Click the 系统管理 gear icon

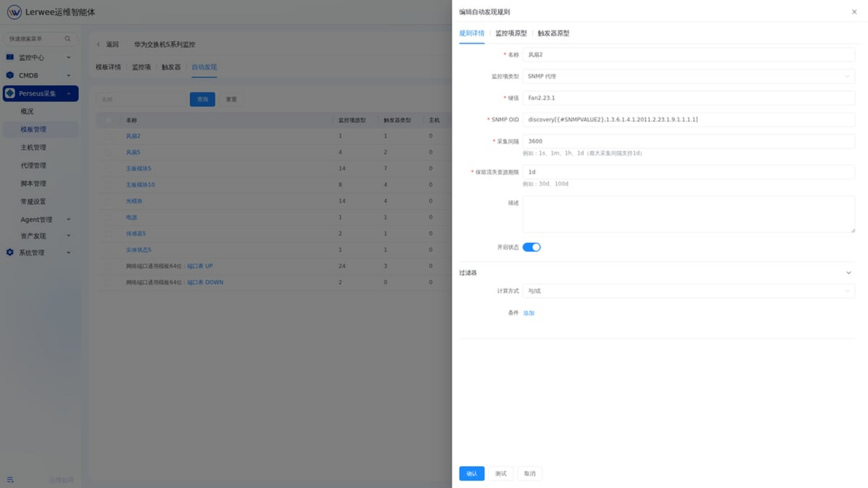click(x=10, y=253)
